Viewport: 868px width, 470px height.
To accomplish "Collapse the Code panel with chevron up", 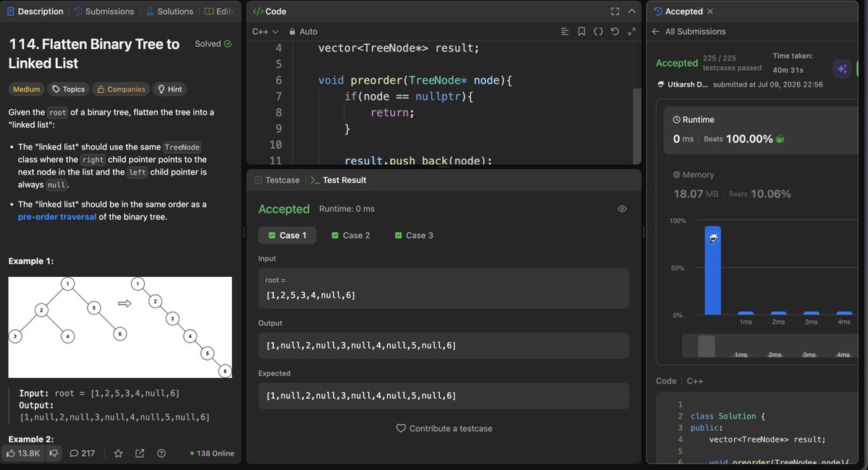I will [x=631, y=12].
